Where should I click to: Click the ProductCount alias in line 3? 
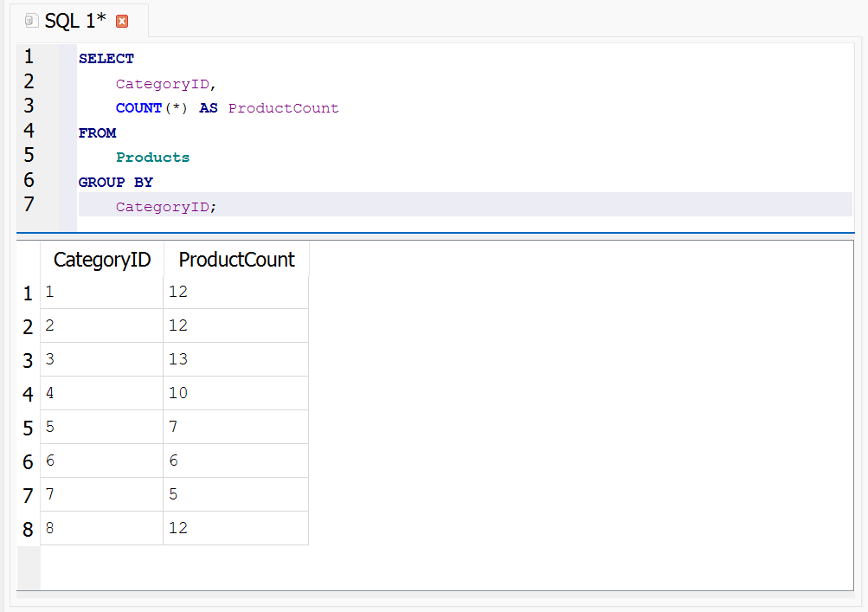point(283,108)
